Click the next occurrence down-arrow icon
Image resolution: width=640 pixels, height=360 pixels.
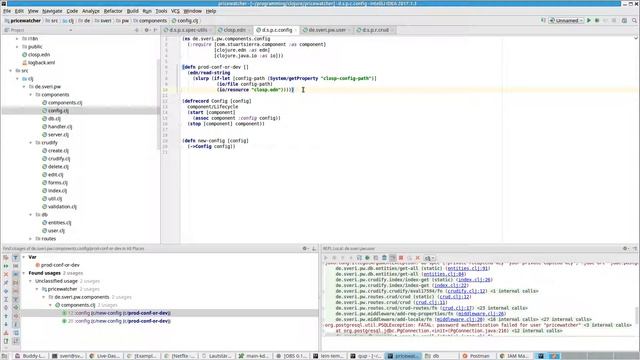[6, 324]
